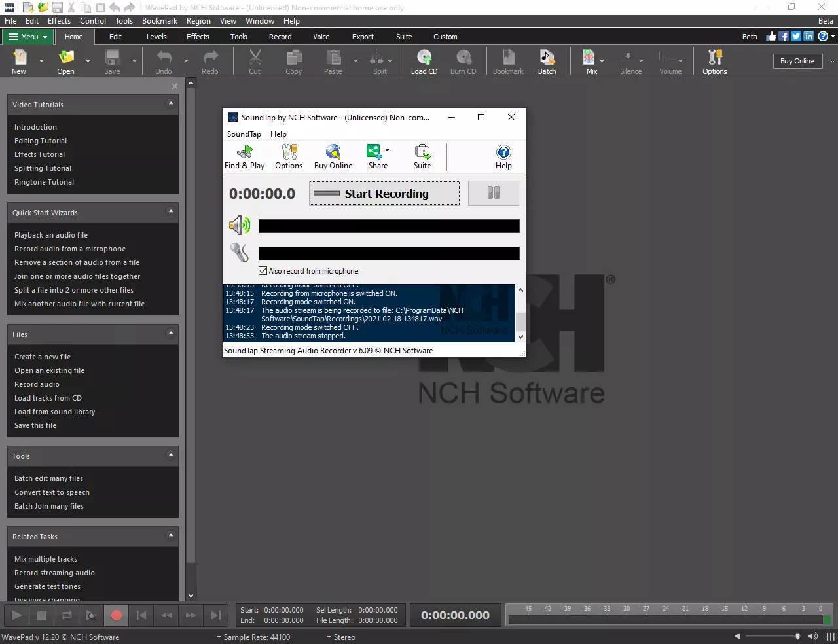The image size is (838, 644).
Task: Click the Start Recording button
Action: click(384, 193)
